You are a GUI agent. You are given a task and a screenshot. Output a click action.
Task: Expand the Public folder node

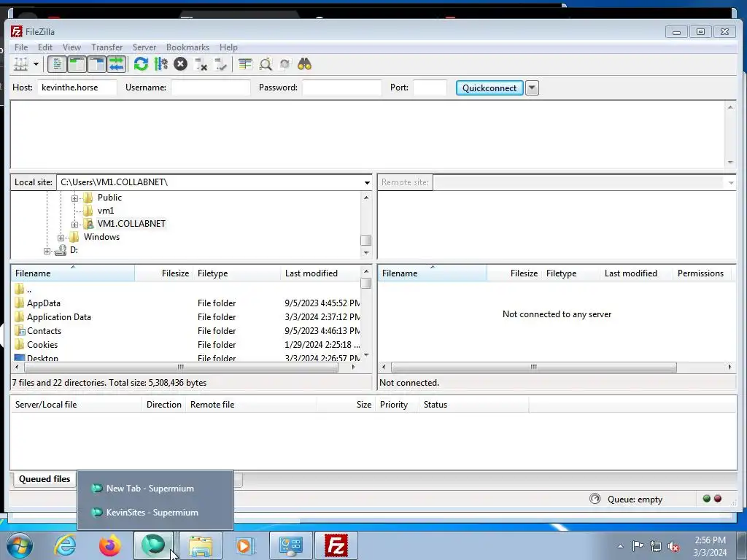[75, 198]
